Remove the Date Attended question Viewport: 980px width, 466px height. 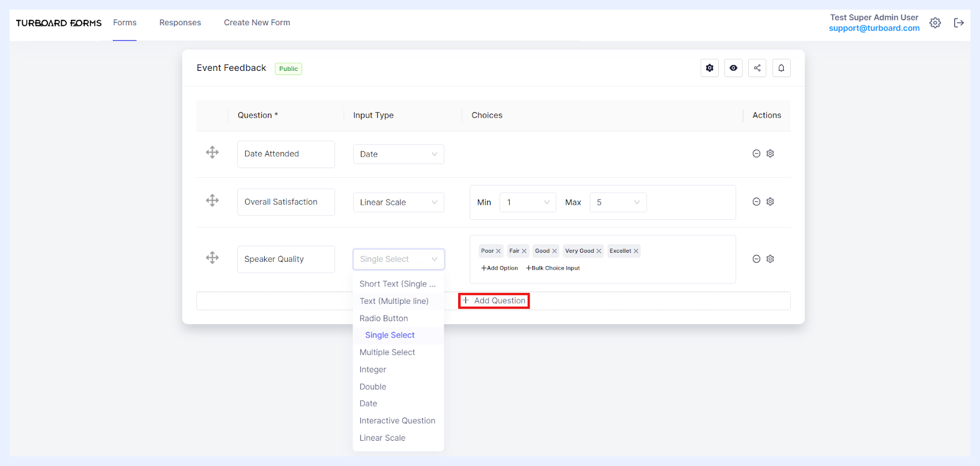[757, 154]
